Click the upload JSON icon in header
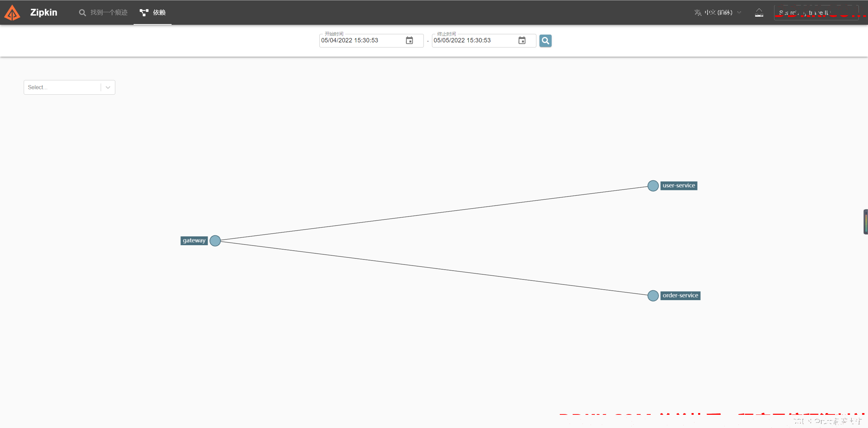The width and height of the screenshot is (868, 428). click(759, 13)
